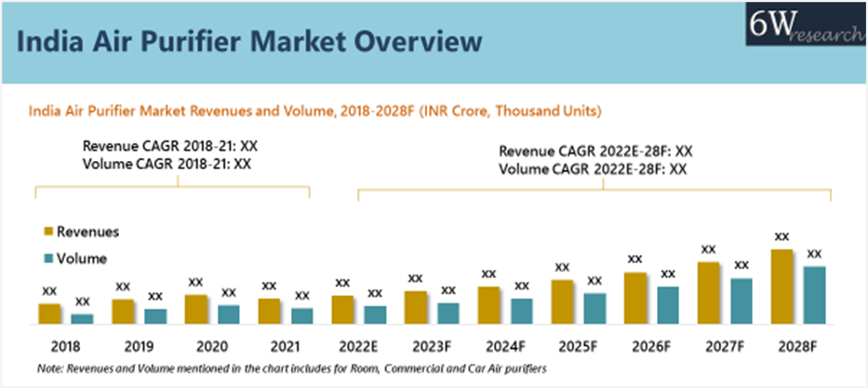Click the 2028F gold revenue bar
868x388 pixels.
(x=783, y=287)
